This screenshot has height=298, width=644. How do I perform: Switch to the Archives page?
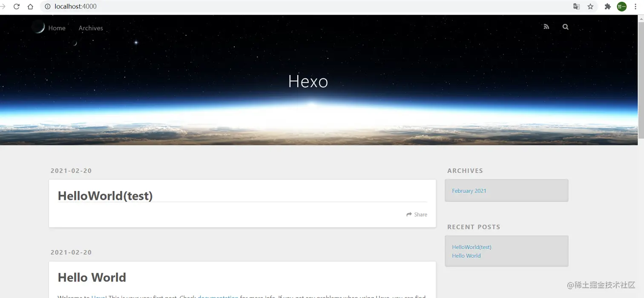point(91,28)
